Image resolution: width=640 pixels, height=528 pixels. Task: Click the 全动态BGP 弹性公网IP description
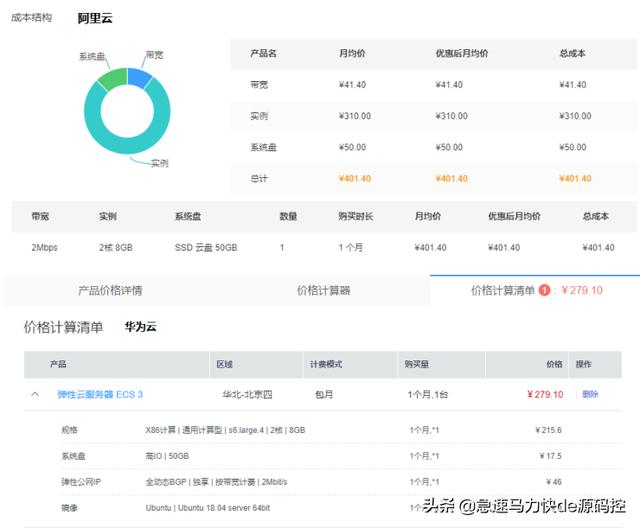click(x=216, y=482)
